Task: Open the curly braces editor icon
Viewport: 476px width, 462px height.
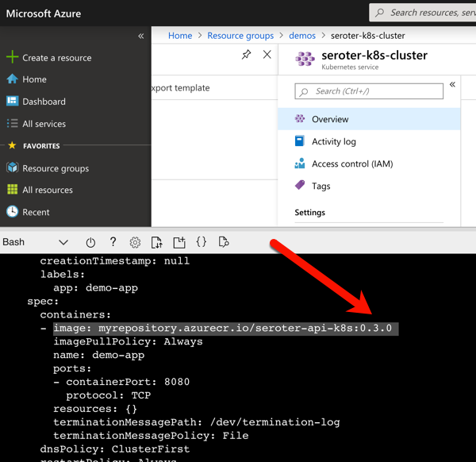Action: coord(202,242)
